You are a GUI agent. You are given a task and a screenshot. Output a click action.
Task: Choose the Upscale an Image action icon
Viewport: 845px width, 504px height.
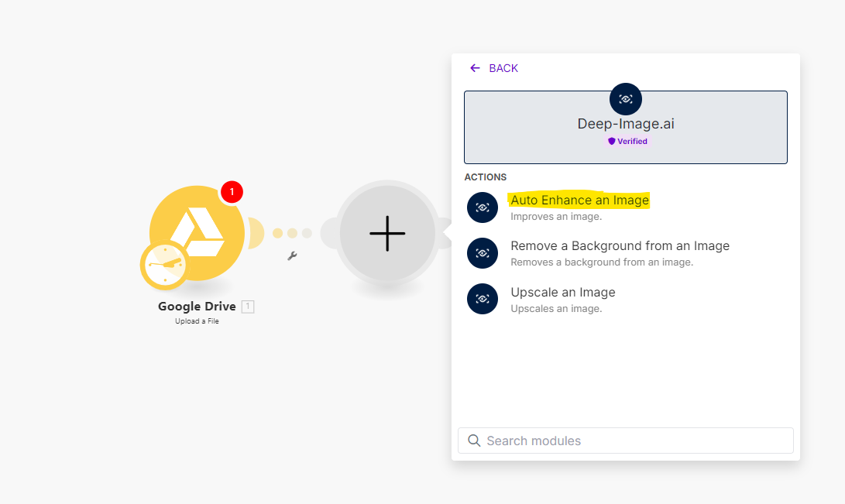click(483, 299)
